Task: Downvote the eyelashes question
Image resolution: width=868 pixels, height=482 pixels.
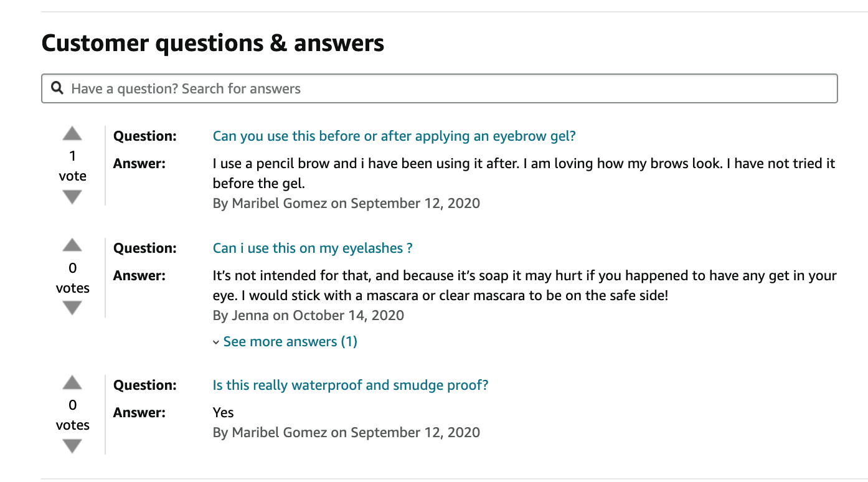Action: [72, 308]
